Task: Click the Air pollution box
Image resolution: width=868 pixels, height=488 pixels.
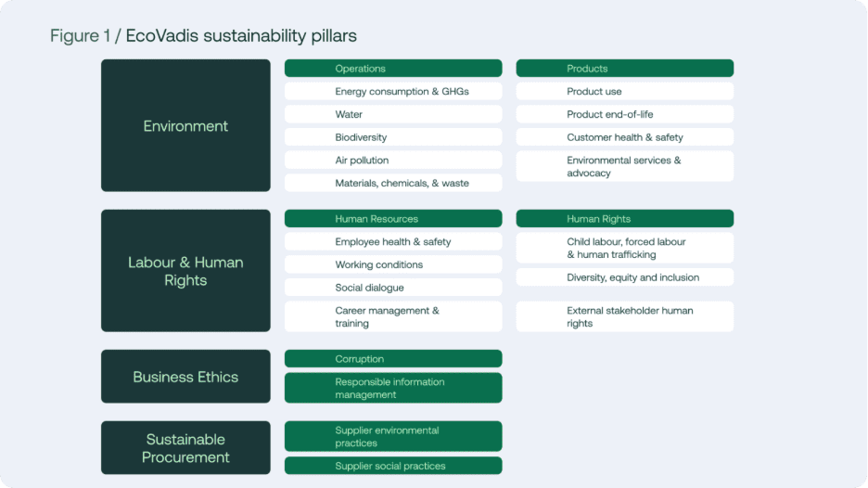Action: pyautogui.click(x=392, y=161)
